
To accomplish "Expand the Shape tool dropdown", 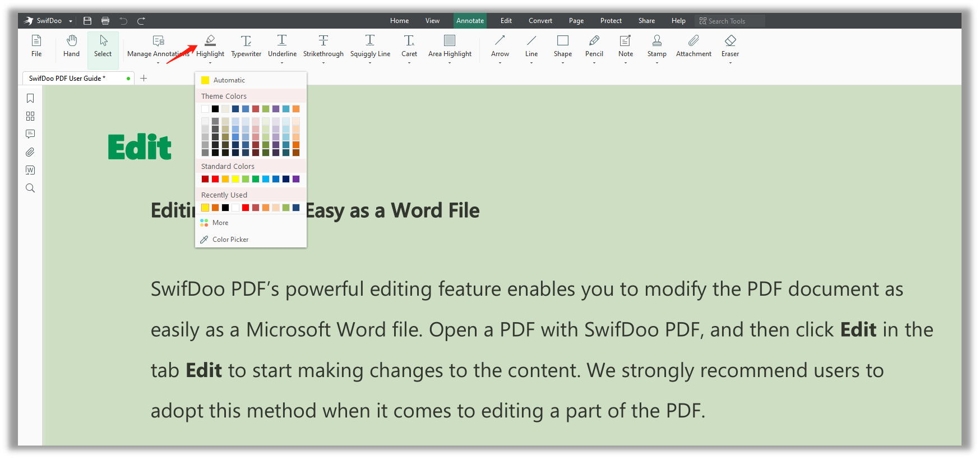I will point(563,63).
